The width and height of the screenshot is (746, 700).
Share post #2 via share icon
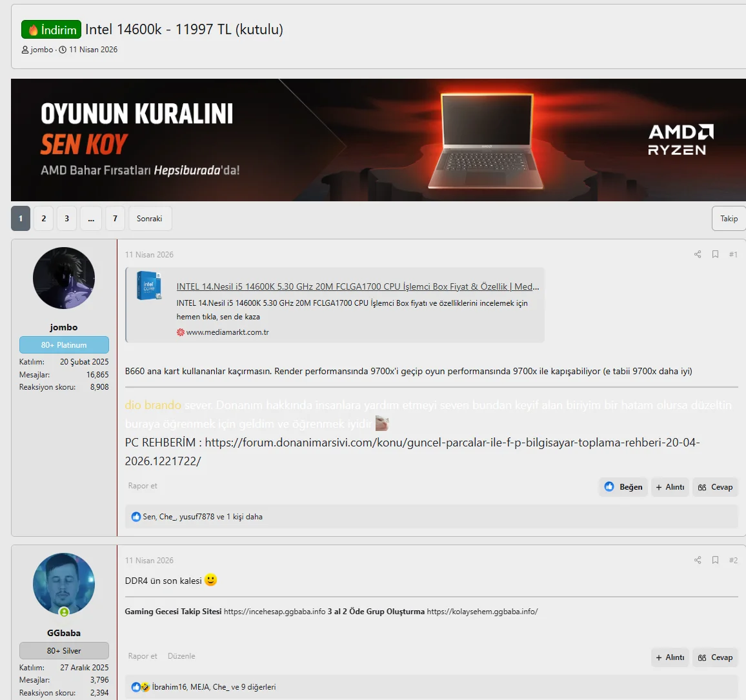tap(698, 560)
